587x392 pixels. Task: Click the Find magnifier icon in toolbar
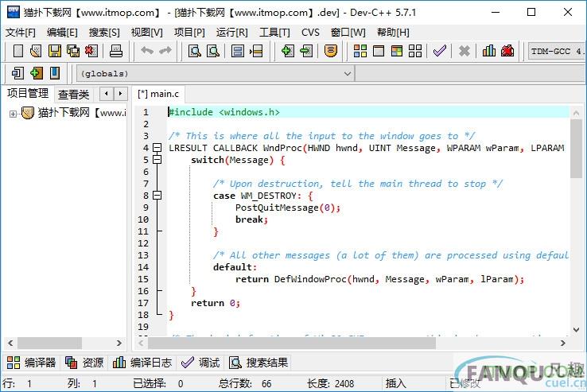(x=194, y=51)
